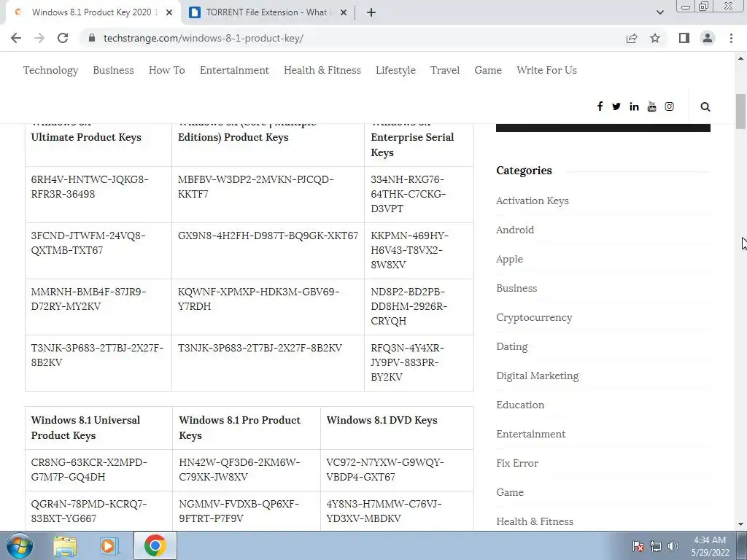The width and height of the screenshot is (747, 560).
Task: Click the padlock site info icon
Action: [x=92, y=38]
